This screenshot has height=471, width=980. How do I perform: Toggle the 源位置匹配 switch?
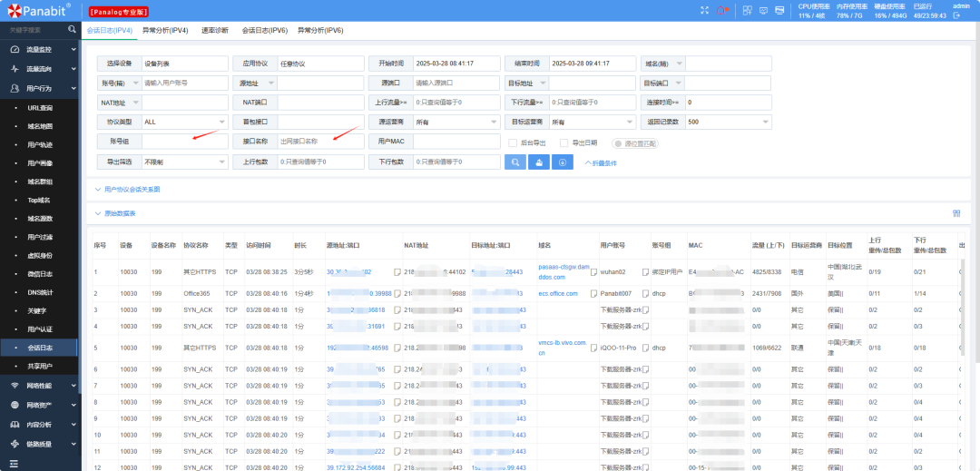click(x=634, y=143)
